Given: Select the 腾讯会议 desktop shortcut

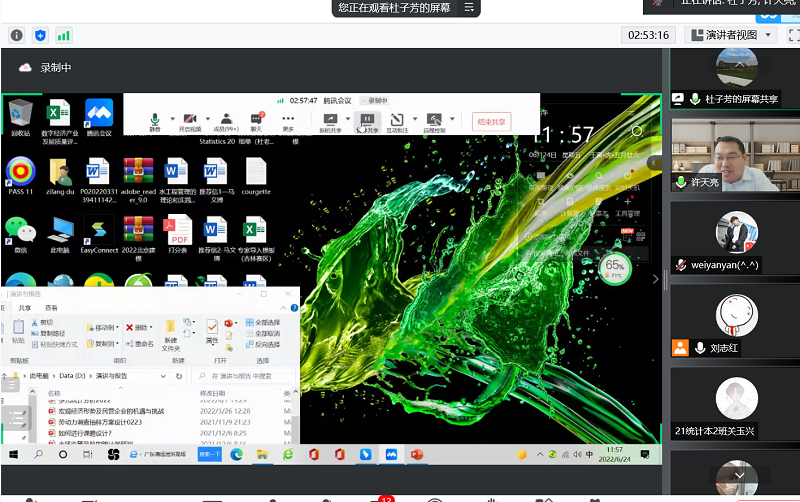Looking at the screenshot, I should click(99, 117).
